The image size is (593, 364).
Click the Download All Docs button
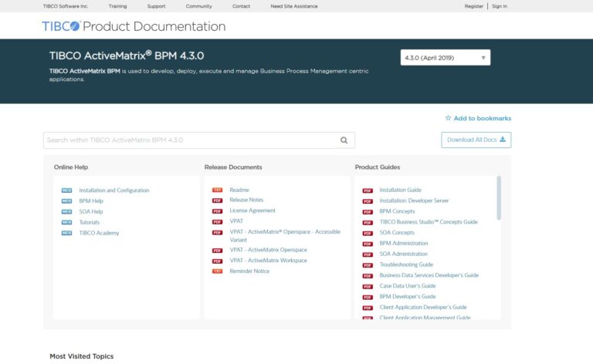coord(476,140)
